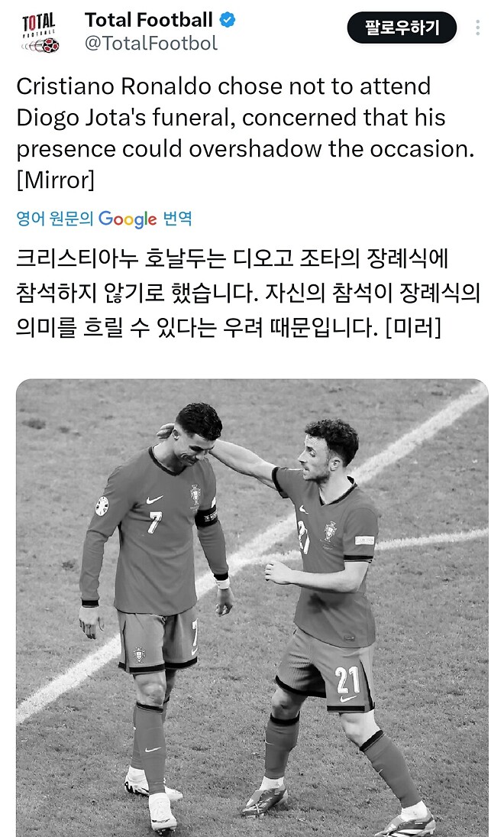Open the @TotalFootbol handle link

coord(151,44)
